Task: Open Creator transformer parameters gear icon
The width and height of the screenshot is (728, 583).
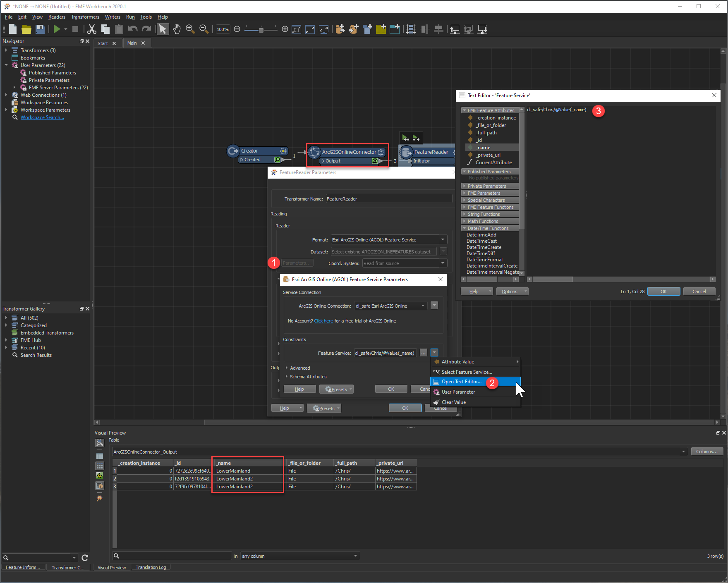Action: click(x=283, y=151)
